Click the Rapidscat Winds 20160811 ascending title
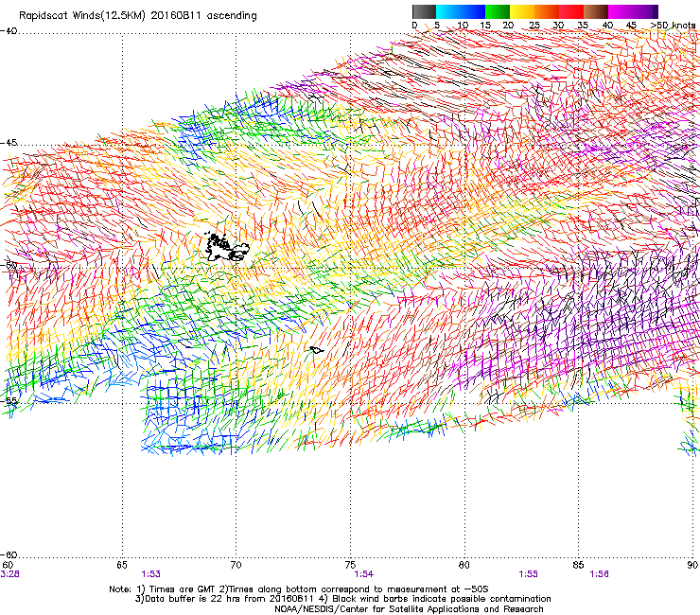 pos(138,16)
